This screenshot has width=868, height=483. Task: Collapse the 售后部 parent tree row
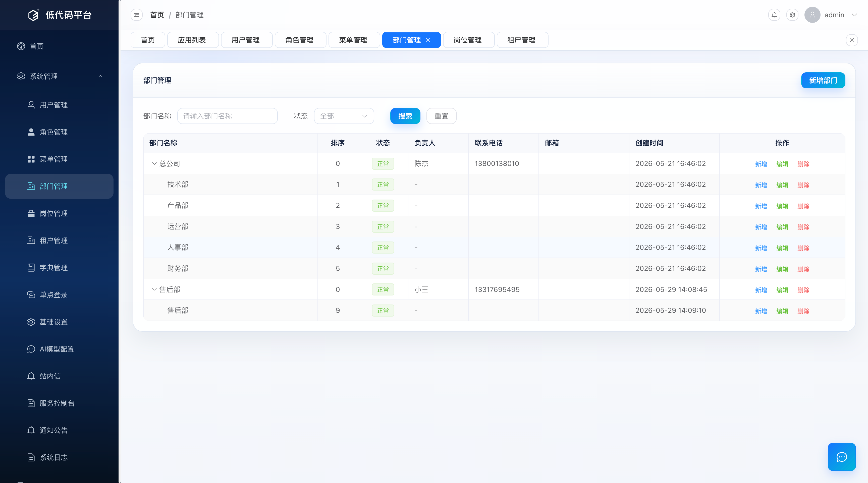click(x=154, y=289)
